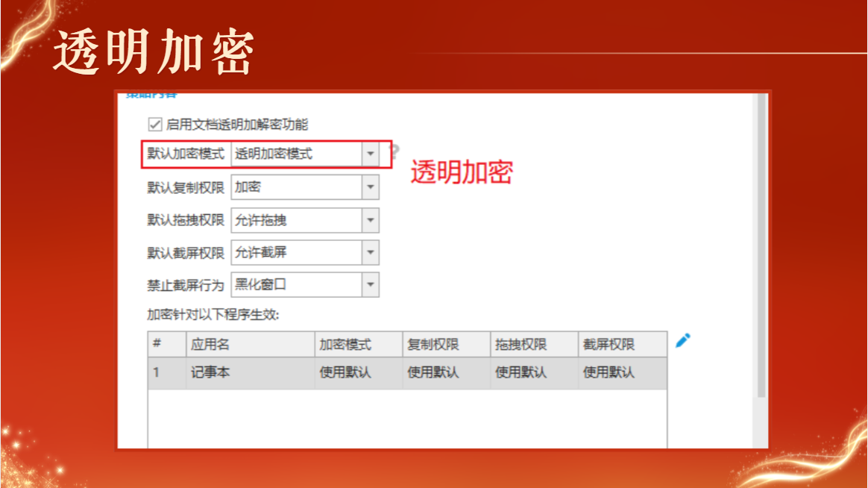Click 使用默认 under 复制权限 column
The width and height of the screenshot is (868, 488).
433,373
